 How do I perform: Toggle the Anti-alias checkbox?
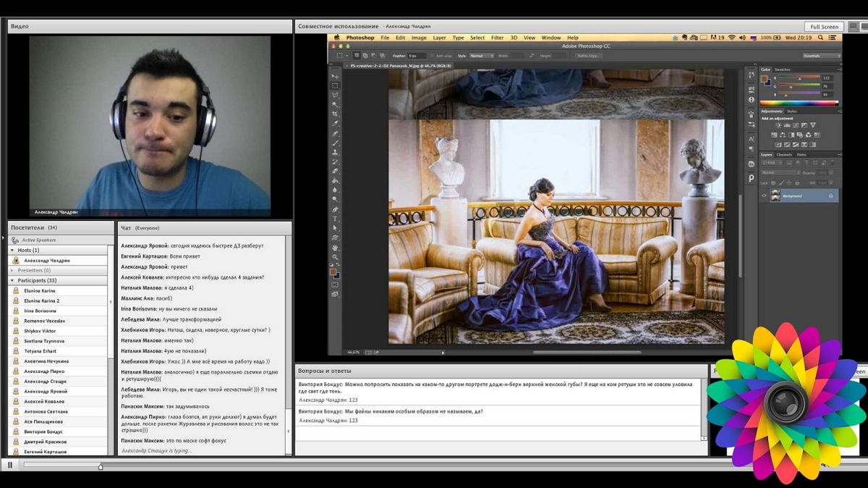point(433,56)
